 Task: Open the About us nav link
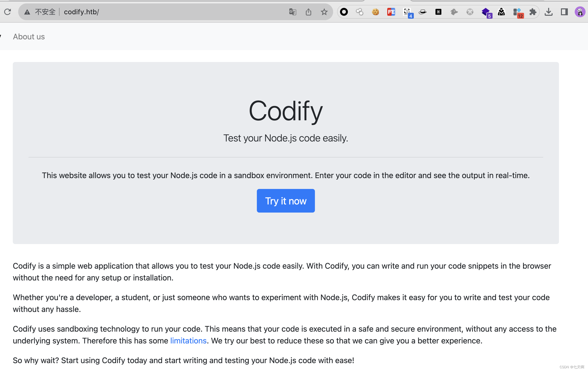29,37
